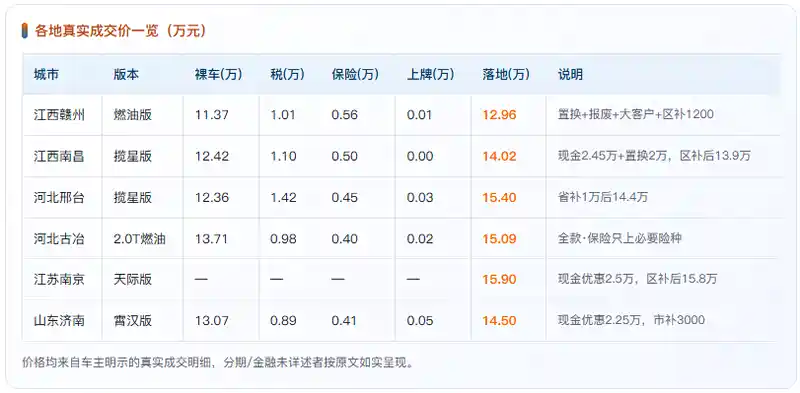Viewport: 800px width, 393px height.
Task: Click the title 各地真实成交价一览（万元）
Action: [121, 31]
